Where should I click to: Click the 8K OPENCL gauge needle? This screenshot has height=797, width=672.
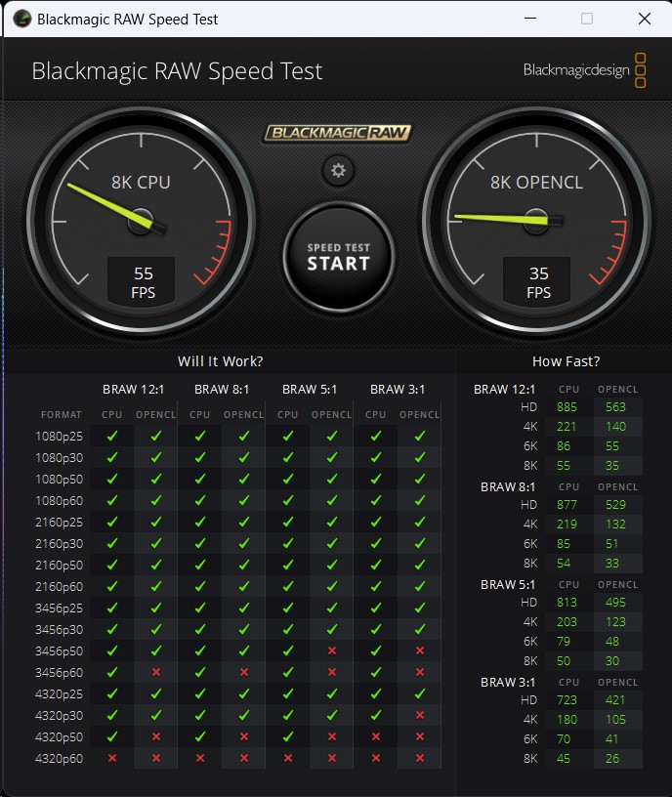point(507,219)
